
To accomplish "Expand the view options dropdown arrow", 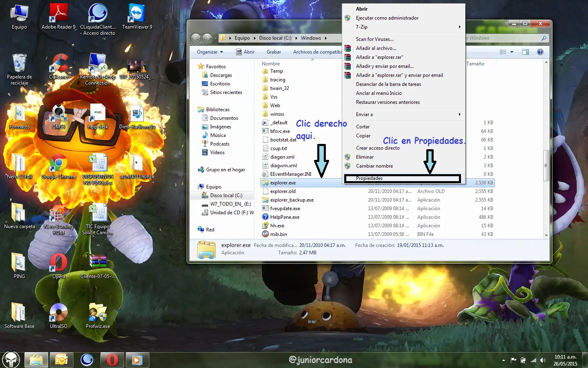I will click(x=512, y=52).
